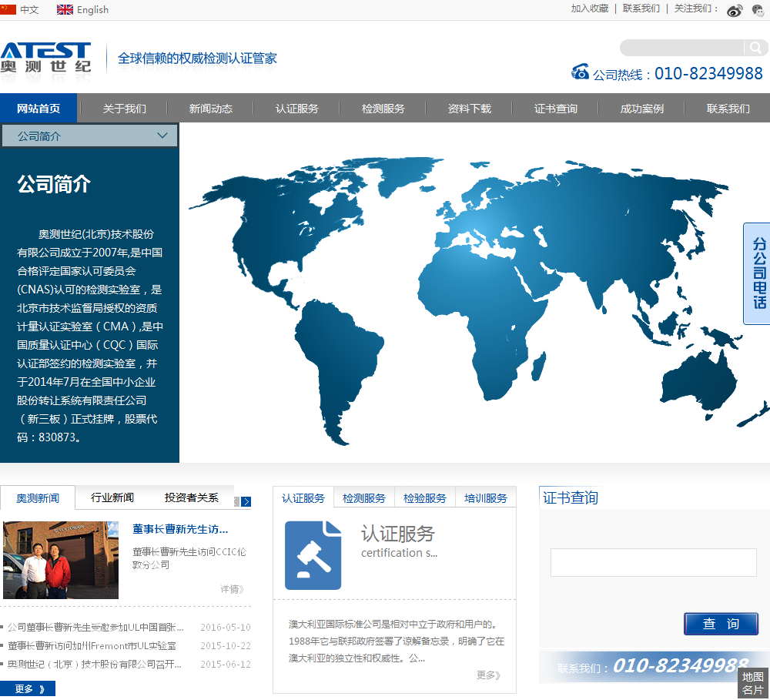Click the ATEST 奥测世纪 logo
This screenshot has width=770, height=700.
(x=45, y=58)
